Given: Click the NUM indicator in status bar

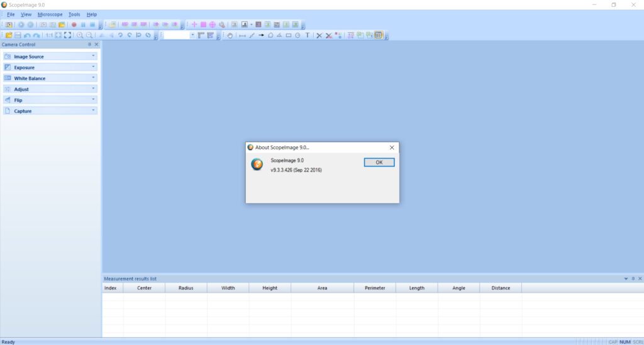Looking at the screenshot, I should pos(625,342).
